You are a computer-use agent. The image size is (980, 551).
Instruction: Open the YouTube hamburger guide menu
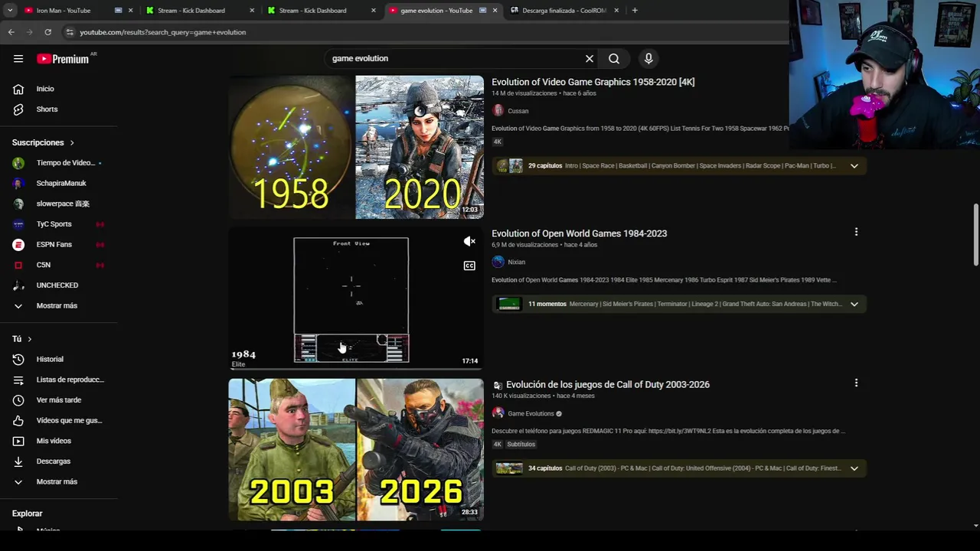[x=18, y=59]
